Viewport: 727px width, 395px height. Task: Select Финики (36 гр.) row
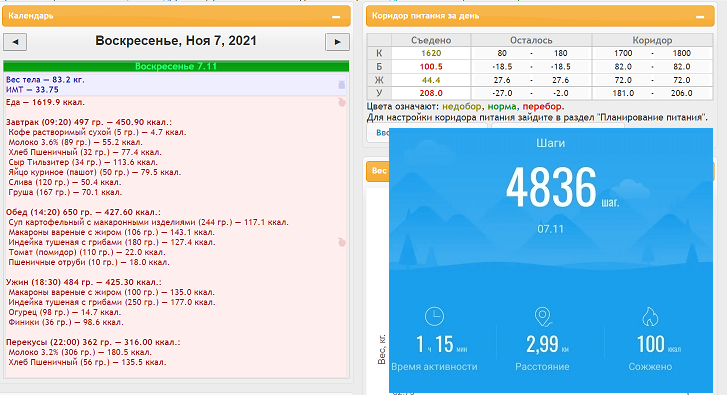tap(66, 322)
